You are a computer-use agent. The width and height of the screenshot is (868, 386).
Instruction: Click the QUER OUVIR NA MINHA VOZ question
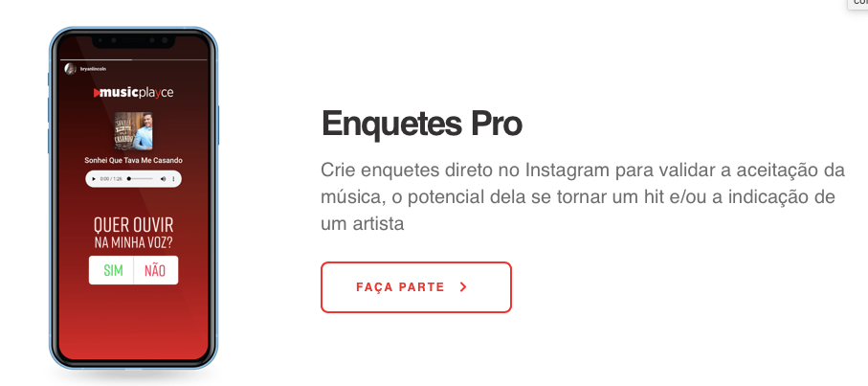tap(133, 233)
